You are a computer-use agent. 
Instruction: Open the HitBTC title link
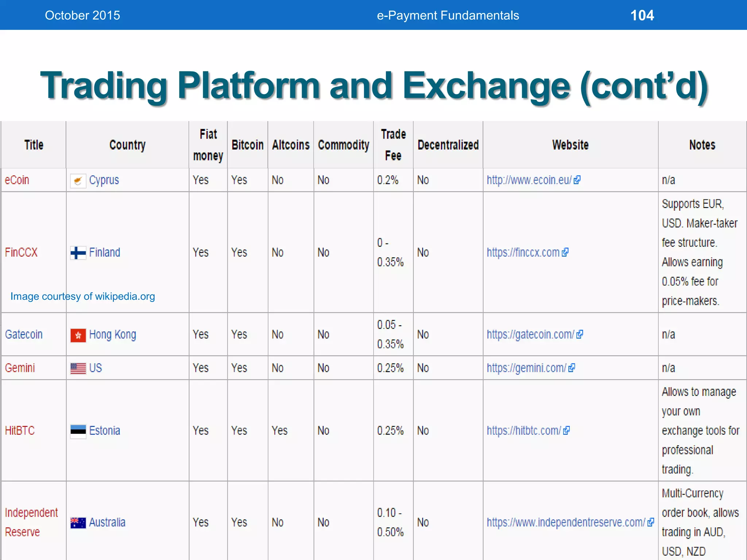click(x=20, y=431)
